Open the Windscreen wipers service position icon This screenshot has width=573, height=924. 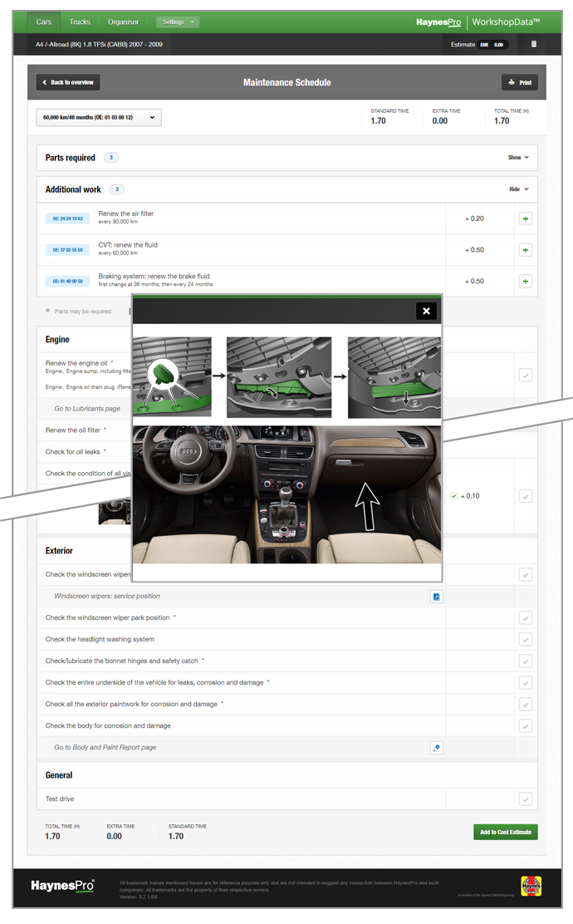coord(436,597)
